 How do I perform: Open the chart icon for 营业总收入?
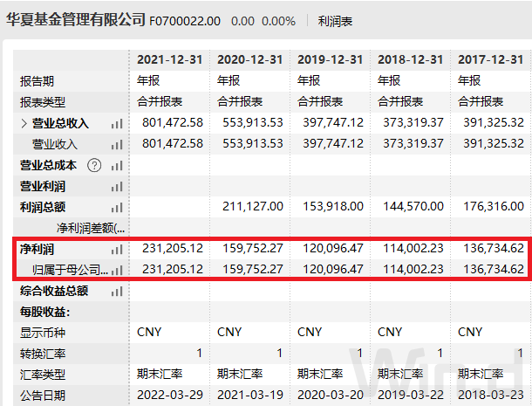tap(116, 123)
